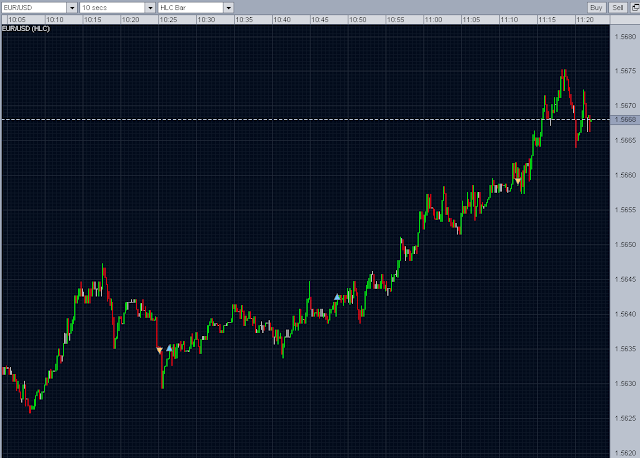Click the 1.5680 price axis label

625,37
